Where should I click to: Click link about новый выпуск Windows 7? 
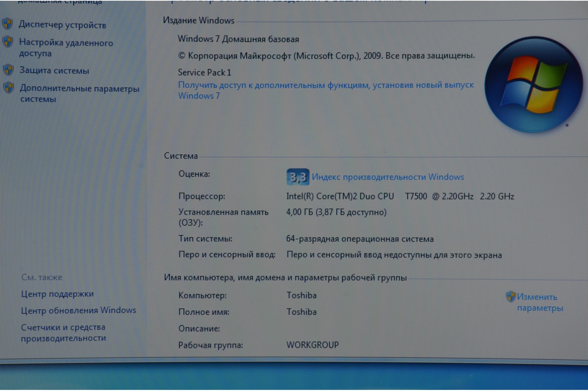point(326,90)
